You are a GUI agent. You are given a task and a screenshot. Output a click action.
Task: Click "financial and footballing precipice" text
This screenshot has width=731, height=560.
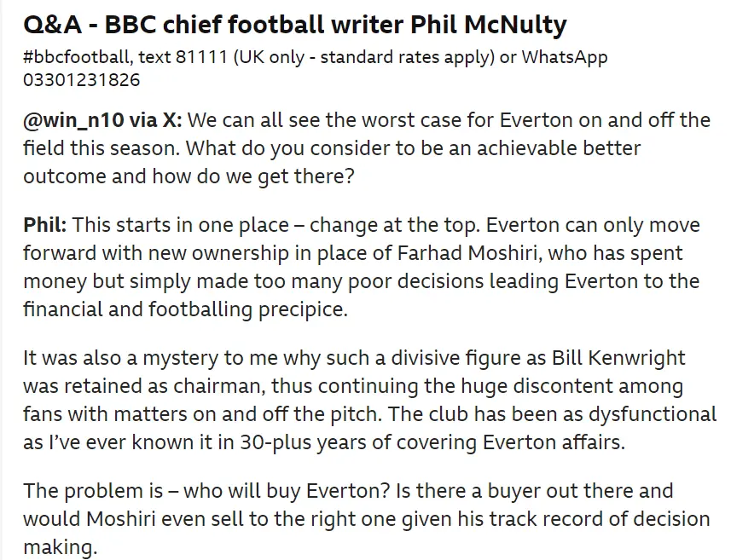click(x=185, y=309)
